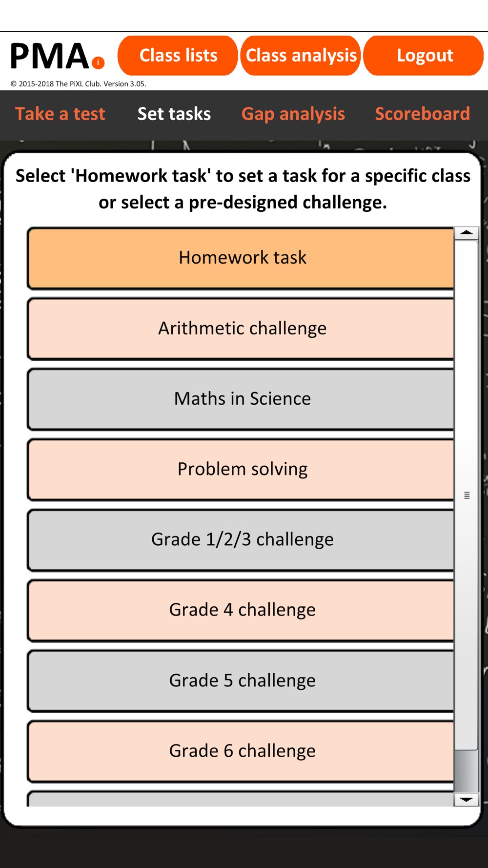Click the scrollbar thumb grip lines
The image size is (488, 868).
pyautogui.click(x=467, y=495)
